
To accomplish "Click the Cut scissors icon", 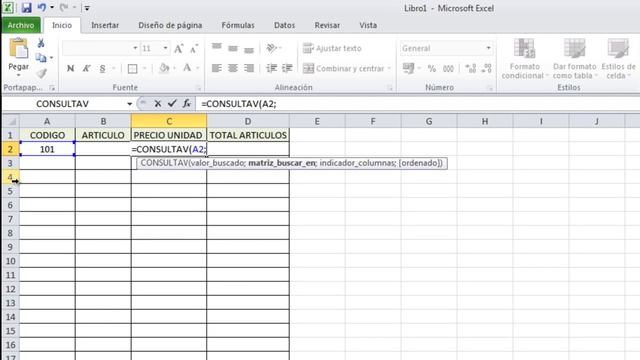I will (x=41, y=43).
